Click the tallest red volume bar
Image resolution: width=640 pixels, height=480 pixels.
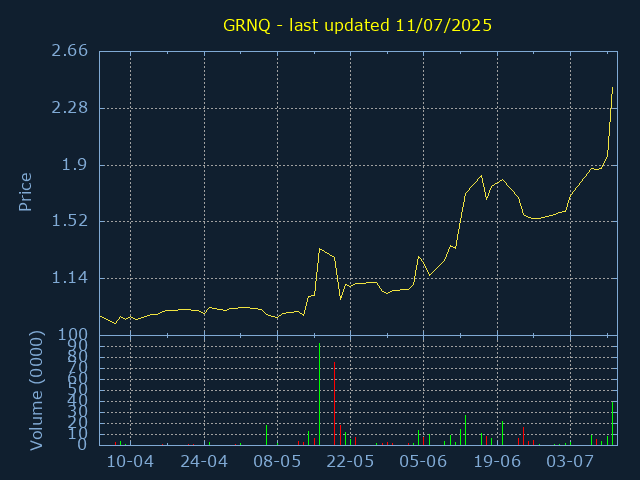tap(334, 404)
